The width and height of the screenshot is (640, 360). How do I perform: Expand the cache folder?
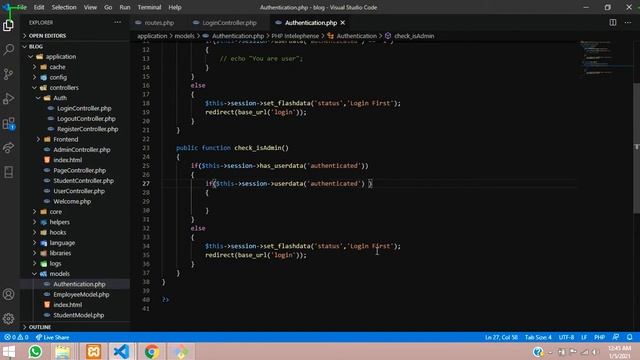pyautogui.click(x=57, y=67)
